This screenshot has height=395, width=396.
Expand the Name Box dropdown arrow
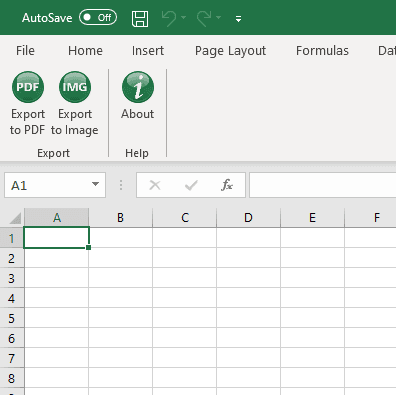click(95, 184)
